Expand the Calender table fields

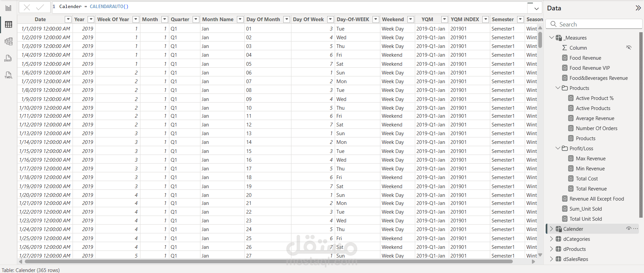click(551, 229)
